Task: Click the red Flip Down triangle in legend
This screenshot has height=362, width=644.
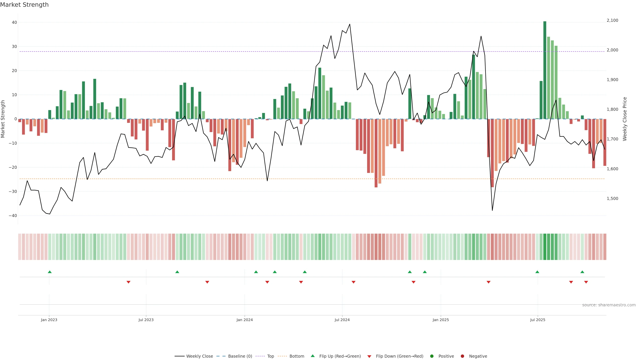Action: point(369,356)
